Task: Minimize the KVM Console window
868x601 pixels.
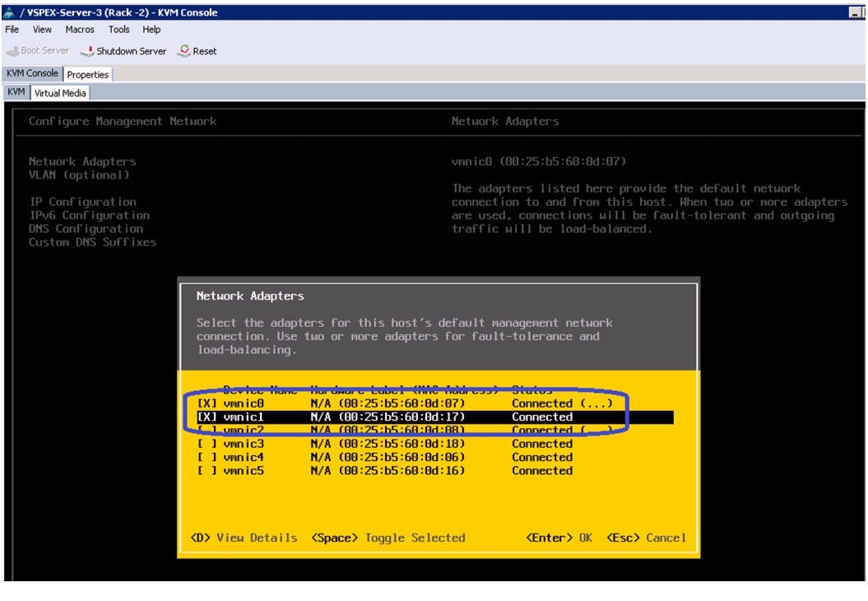Action: (855, 12)
